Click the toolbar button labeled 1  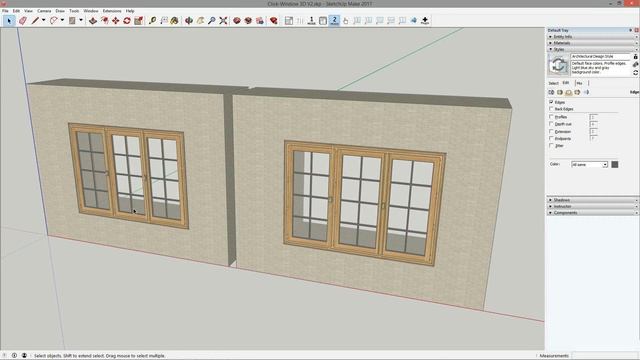[311, 20]
